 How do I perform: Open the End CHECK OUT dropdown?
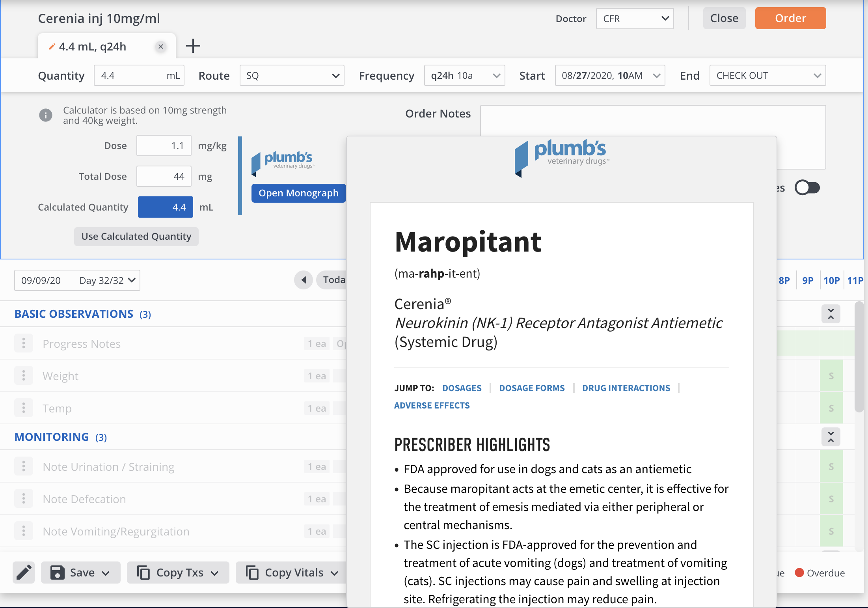coord(767,75)
